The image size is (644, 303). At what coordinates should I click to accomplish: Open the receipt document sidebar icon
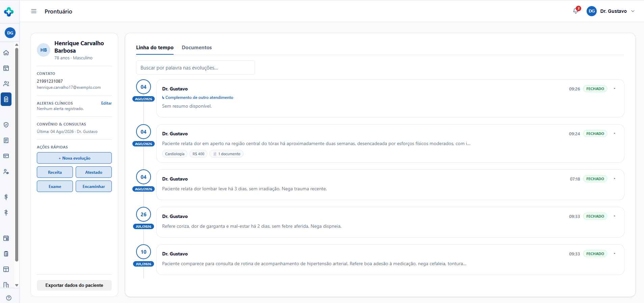pos(6,140)
